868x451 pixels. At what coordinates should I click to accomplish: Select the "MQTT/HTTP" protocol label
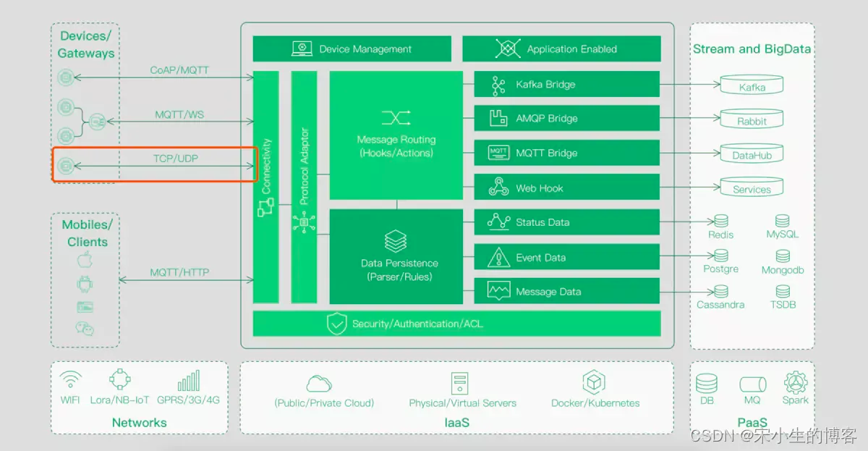pos(179,272)
